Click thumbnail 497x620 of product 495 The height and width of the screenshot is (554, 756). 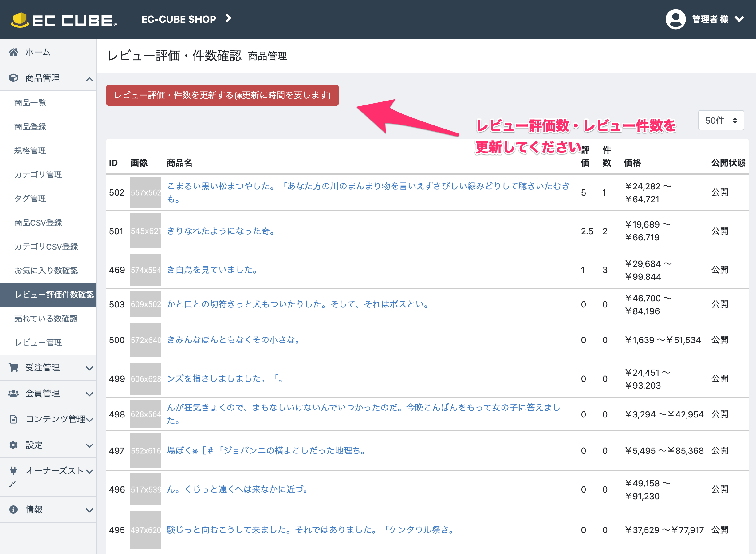[145, 530]
